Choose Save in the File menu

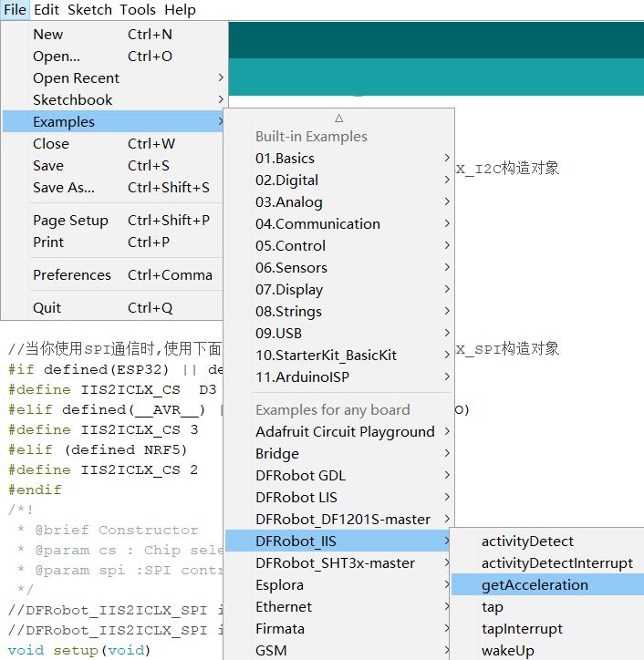113,165
